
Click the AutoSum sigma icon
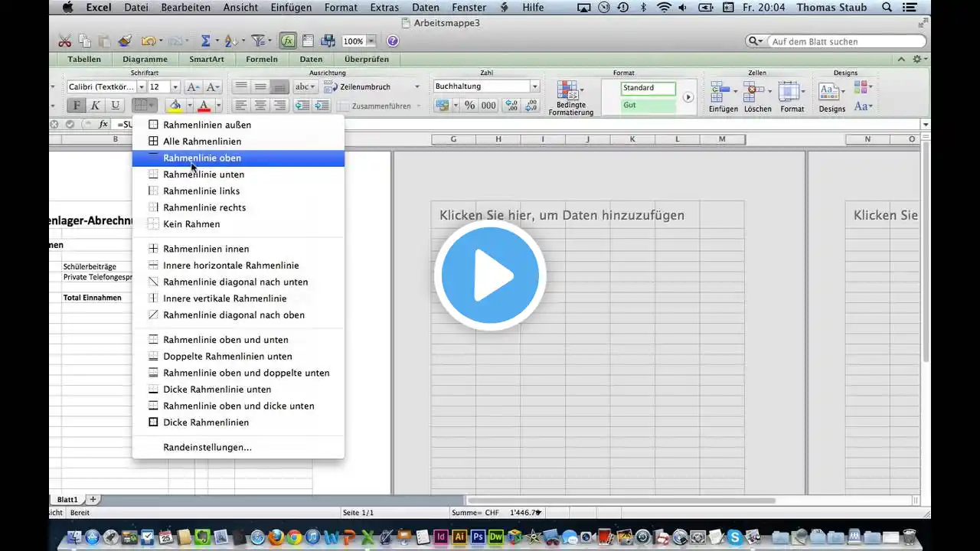tap(205, 41)
